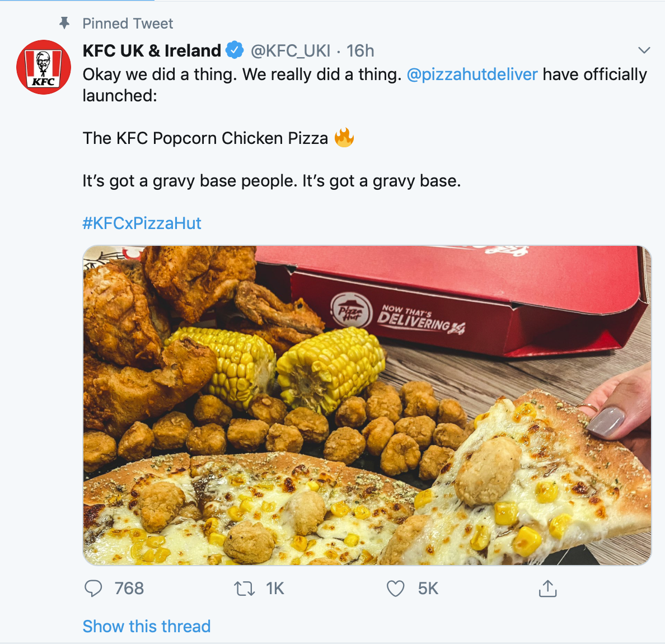Click the pin icon next to Pinned Tweet
This screenshot has height=644, width=665.
pyautogui.click(x=65, y=24)
